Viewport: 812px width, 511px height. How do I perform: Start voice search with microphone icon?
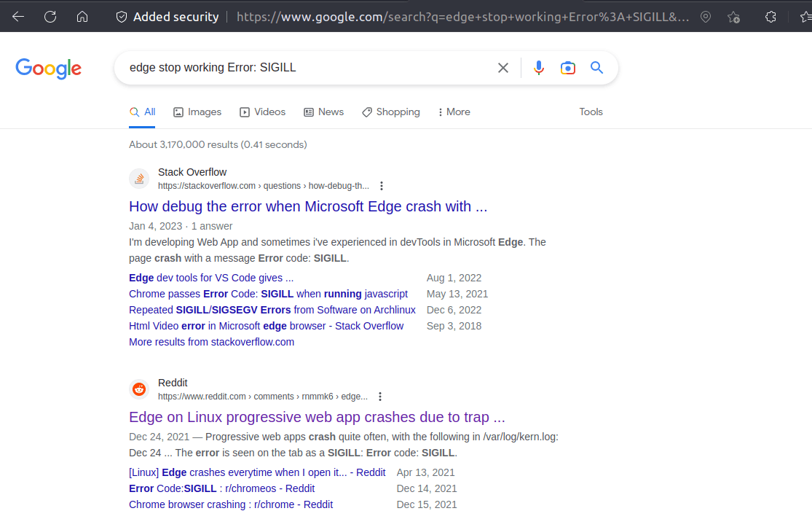click(538, 68)
